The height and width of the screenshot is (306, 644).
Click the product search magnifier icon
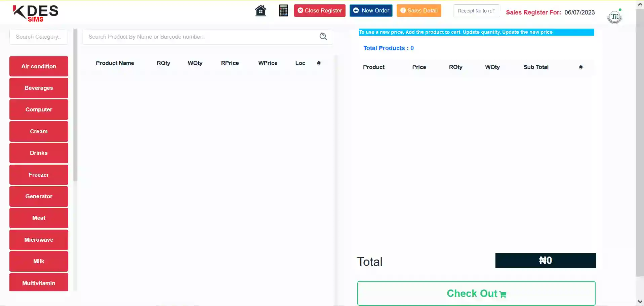tap(323, 36)
